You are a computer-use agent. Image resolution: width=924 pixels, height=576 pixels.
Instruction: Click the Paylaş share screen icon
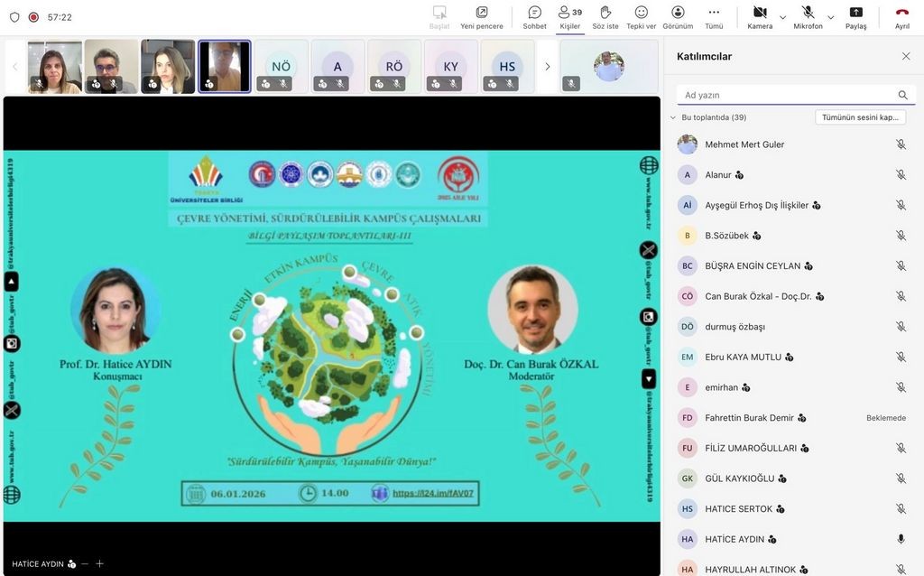855,13
